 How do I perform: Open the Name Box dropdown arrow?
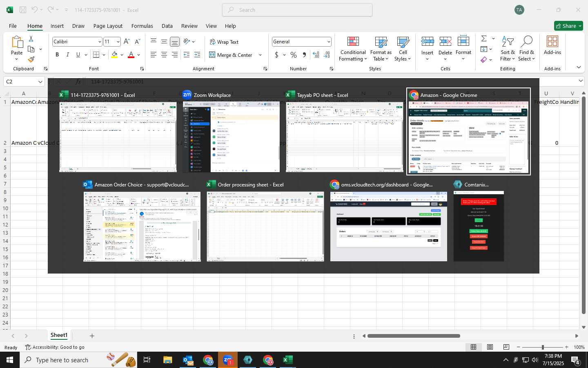(x=40, y=82)
